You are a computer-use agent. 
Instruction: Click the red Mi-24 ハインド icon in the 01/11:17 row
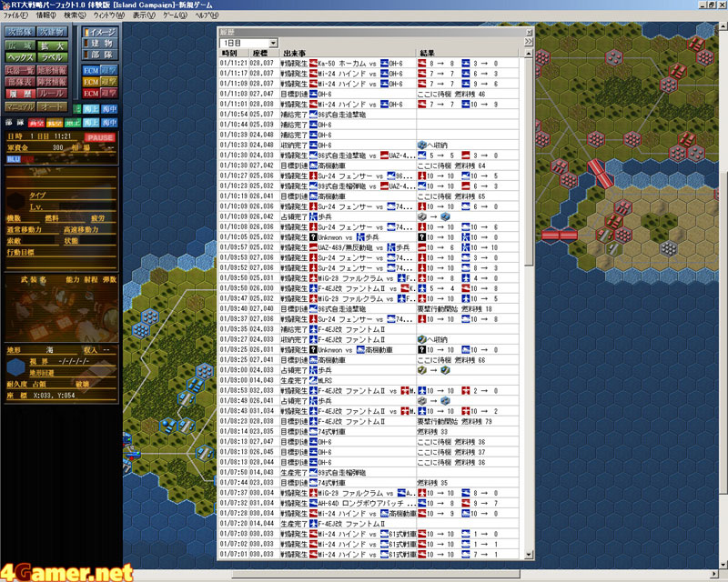pos(313,74)
